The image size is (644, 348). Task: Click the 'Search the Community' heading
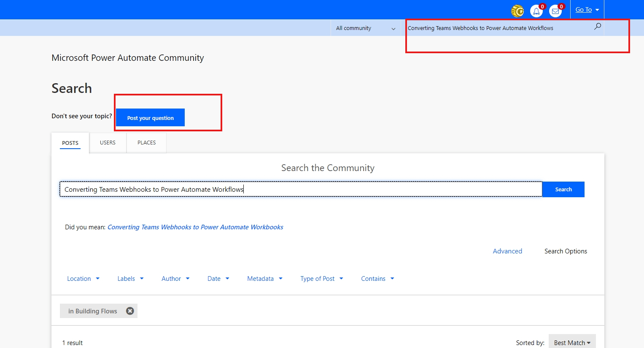click(328, 168)
